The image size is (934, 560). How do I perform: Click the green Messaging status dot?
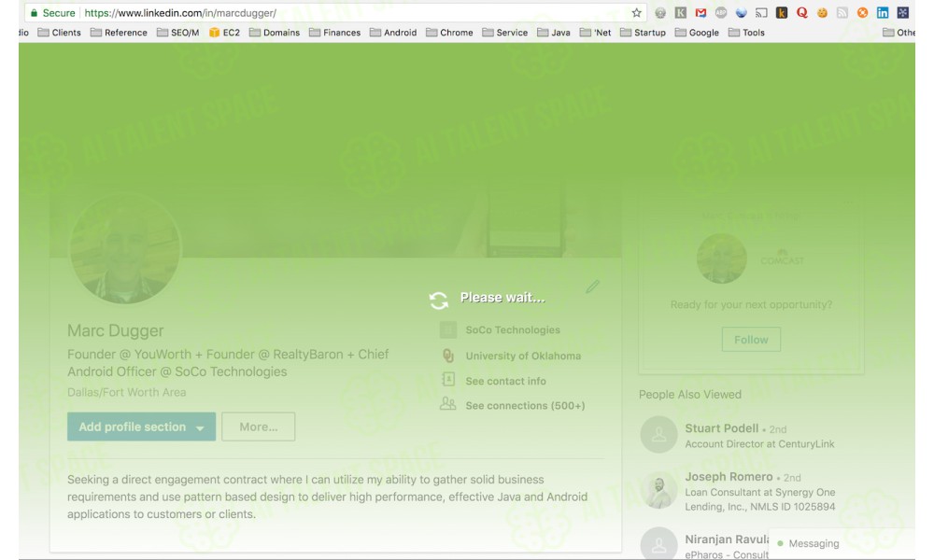coord(780,543)
